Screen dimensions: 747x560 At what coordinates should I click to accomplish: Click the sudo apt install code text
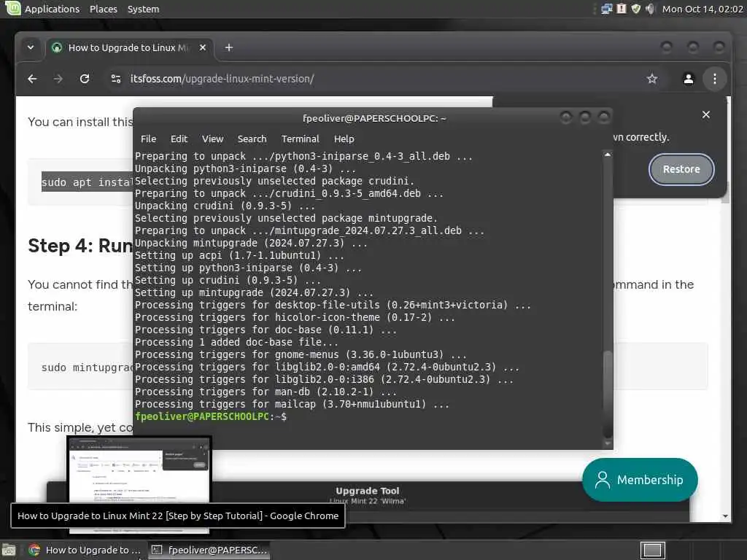[88, 182]
